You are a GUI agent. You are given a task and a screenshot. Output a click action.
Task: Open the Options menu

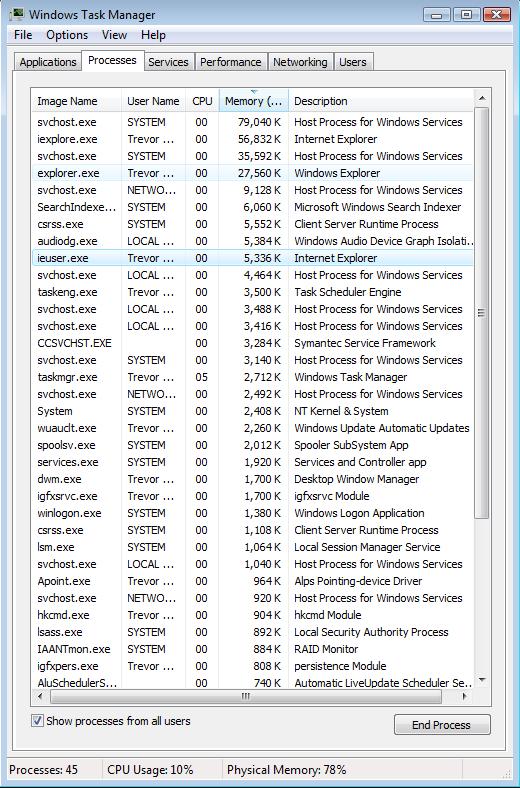(67, 35)
